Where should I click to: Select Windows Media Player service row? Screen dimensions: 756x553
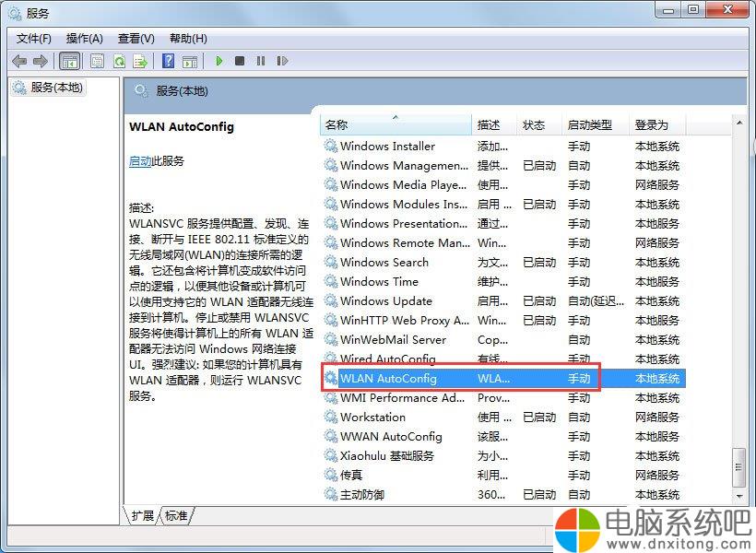(502, 184)
